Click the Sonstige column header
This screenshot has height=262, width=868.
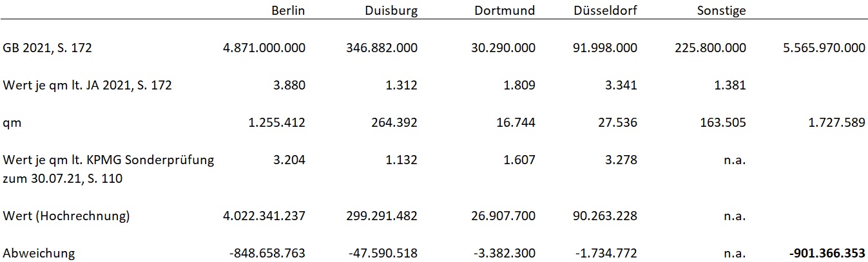[x=723, y=10]
